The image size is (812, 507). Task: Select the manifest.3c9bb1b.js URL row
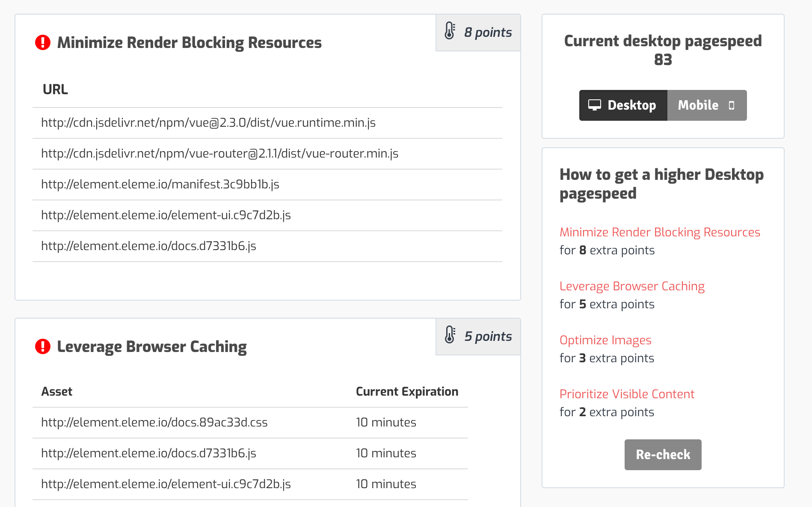coord(160,185)
